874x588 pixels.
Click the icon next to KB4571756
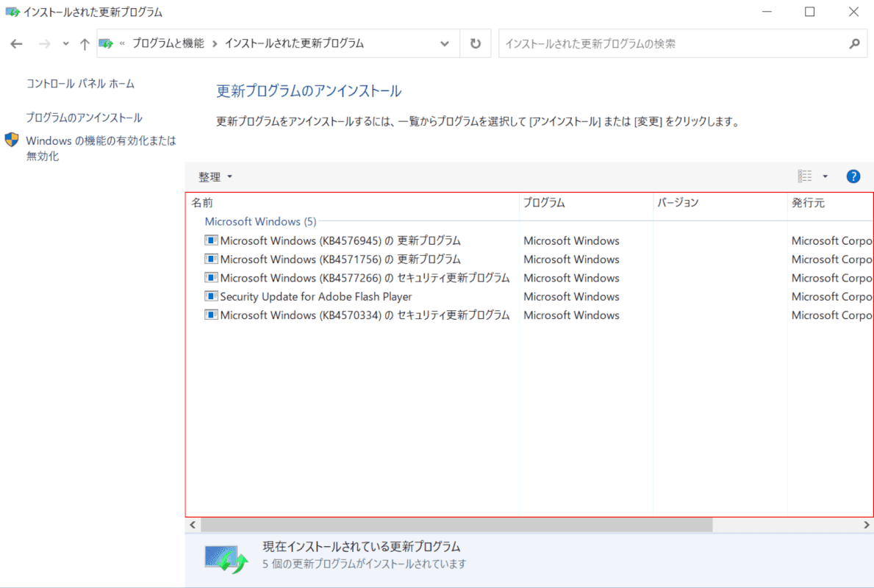tap(211, 259)
